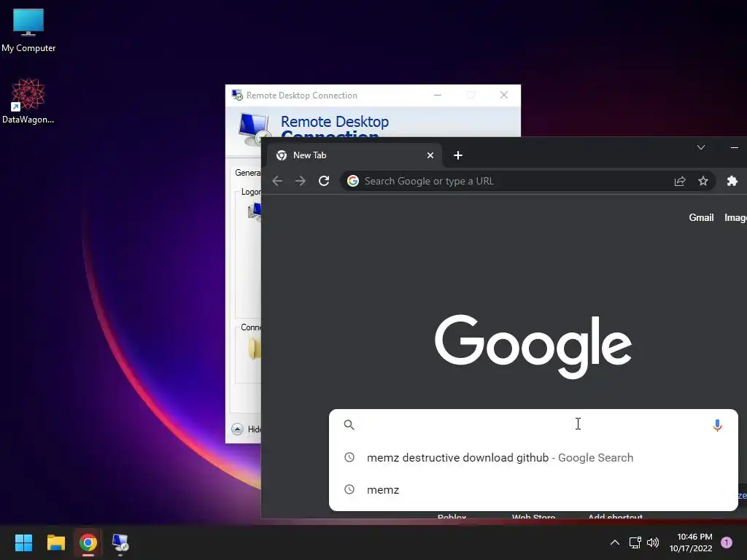
Task: Minimize the Remote Desktop Connection window
Action: pyautogui.click(x=438, y=96)
